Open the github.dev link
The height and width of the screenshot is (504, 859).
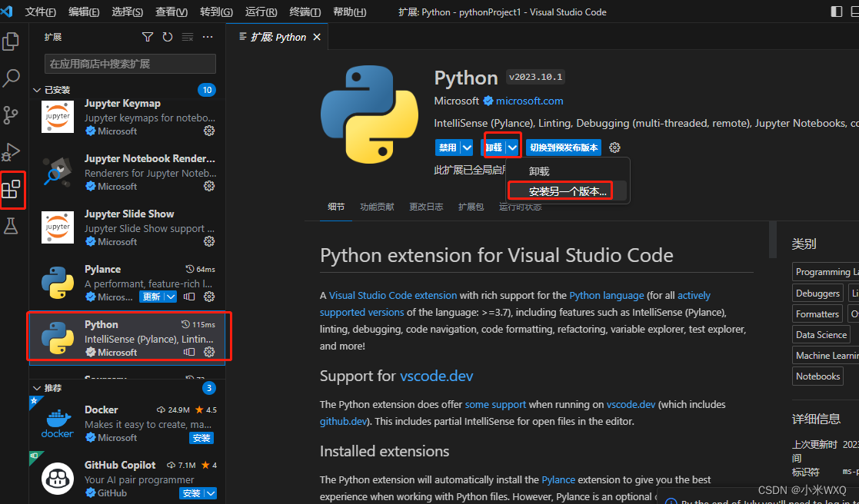click(342, 421)
